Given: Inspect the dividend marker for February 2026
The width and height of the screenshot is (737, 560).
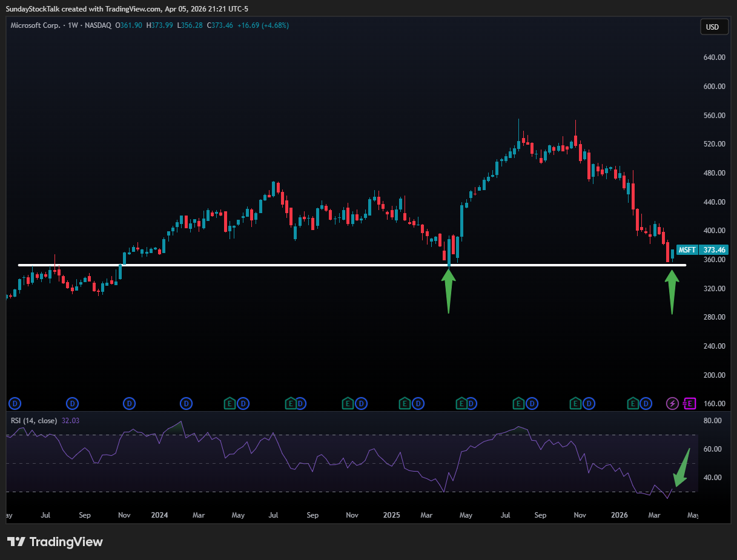Looking at the screenshot, I should coord(646,403).
